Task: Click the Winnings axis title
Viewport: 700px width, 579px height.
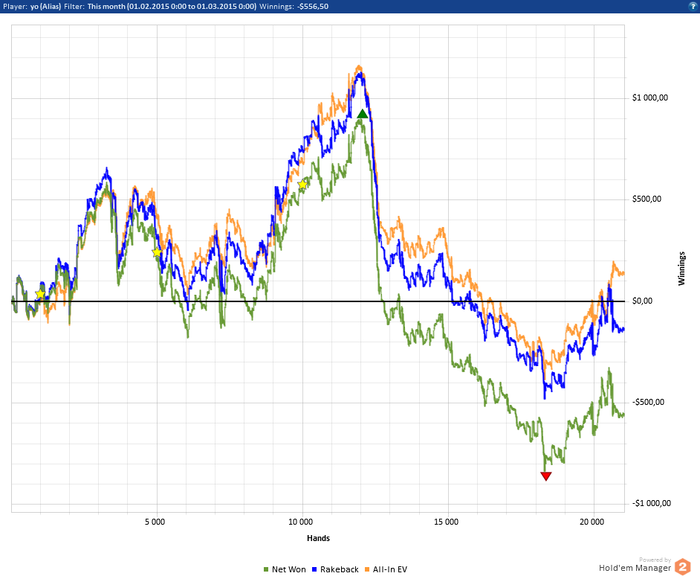Action: pyautogui.click(x=681, y=268)
